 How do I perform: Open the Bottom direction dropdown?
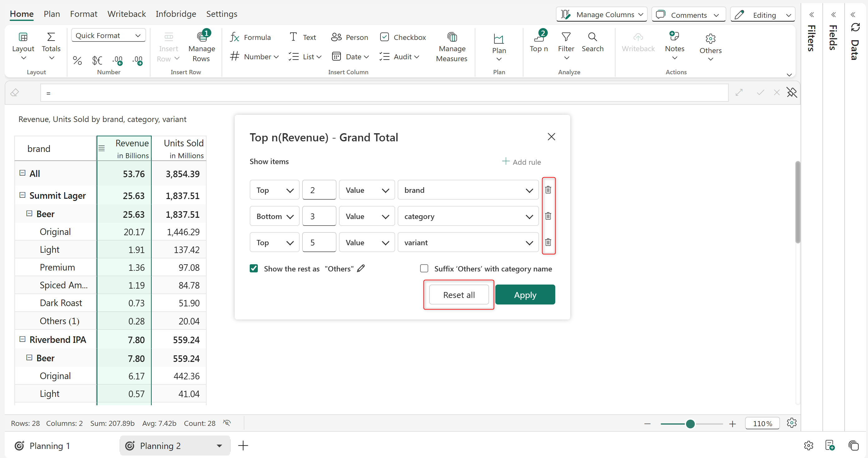pos(274,216)
